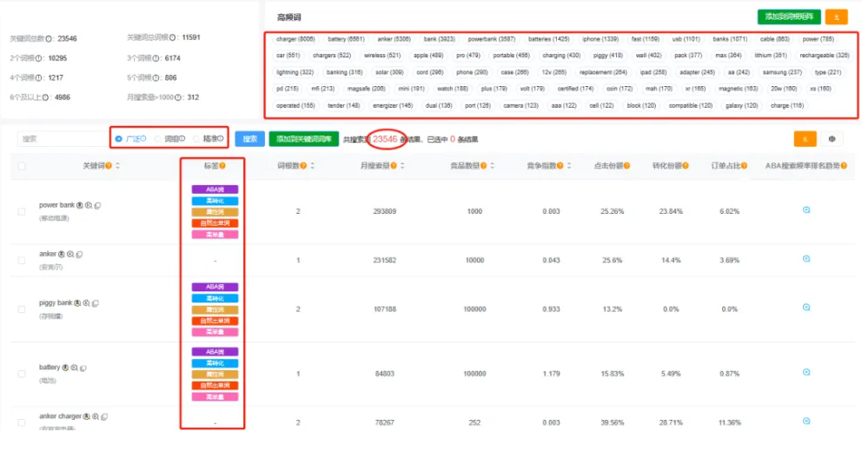This screenshot has width=868, height=452.
Task: Select the wireless (521) word chip
Action: click(x=382, y=56)
